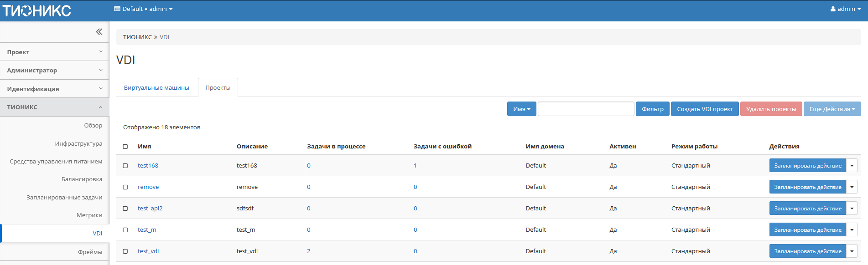Click the Имя column header

[144, 146]
